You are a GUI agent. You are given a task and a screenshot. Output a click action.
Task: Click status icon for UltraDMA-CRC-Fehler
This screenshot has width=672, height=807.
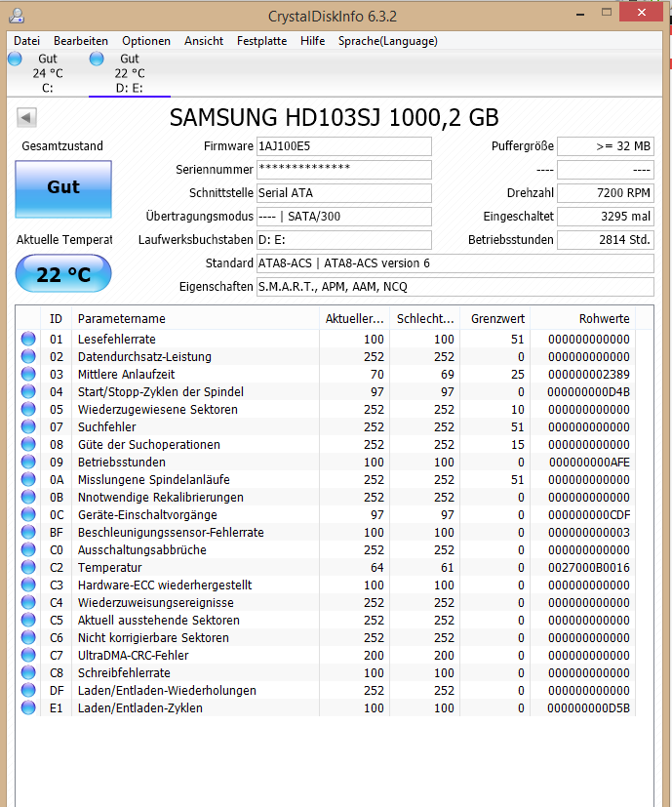28,655
